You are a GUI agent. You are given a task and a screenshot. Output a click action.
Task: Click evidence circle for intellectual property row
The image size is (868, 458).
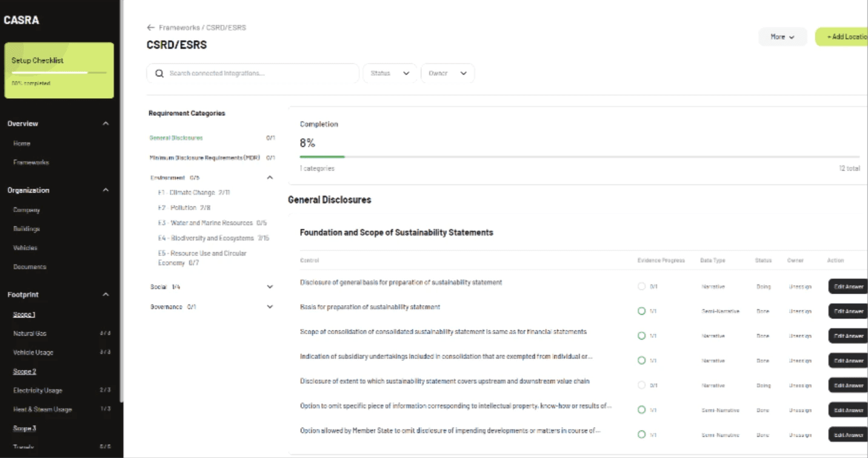pos(641,410)
